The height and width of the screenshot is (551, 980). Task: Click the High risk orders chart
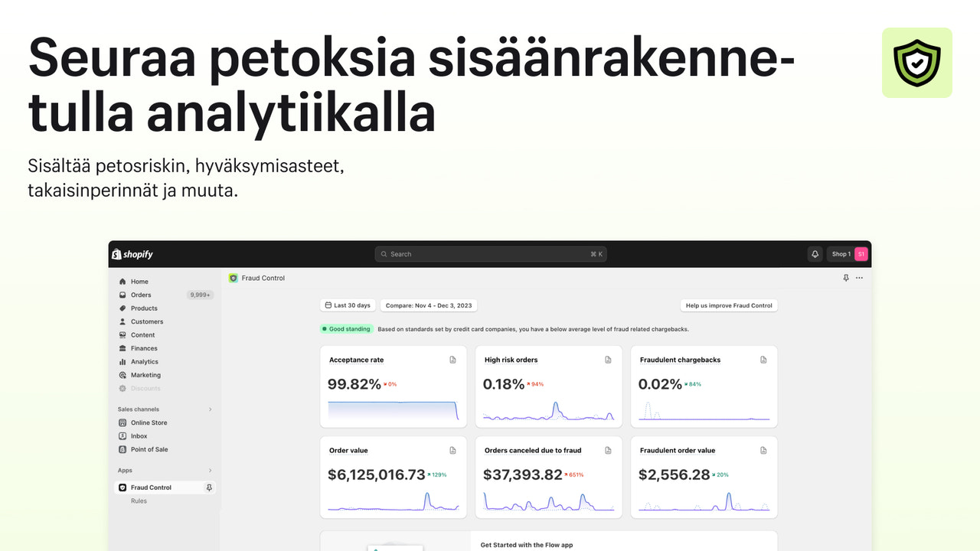click(548, 411)
